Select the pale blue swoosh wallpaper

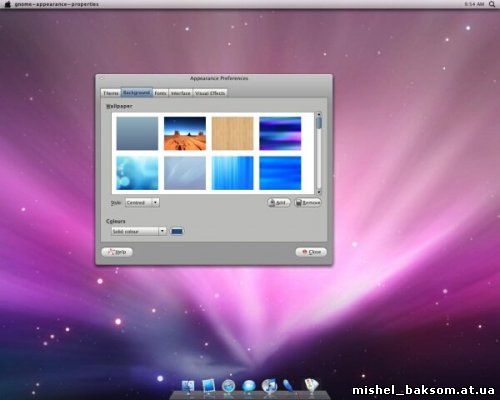185,173
